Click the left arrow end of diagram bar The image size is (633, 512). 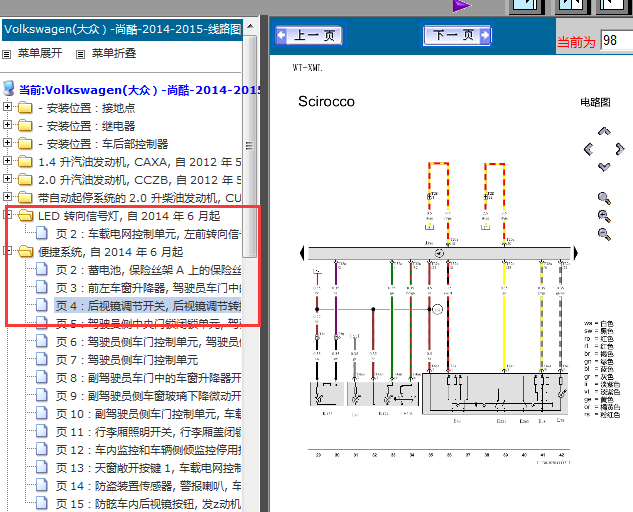pos(302,253)
